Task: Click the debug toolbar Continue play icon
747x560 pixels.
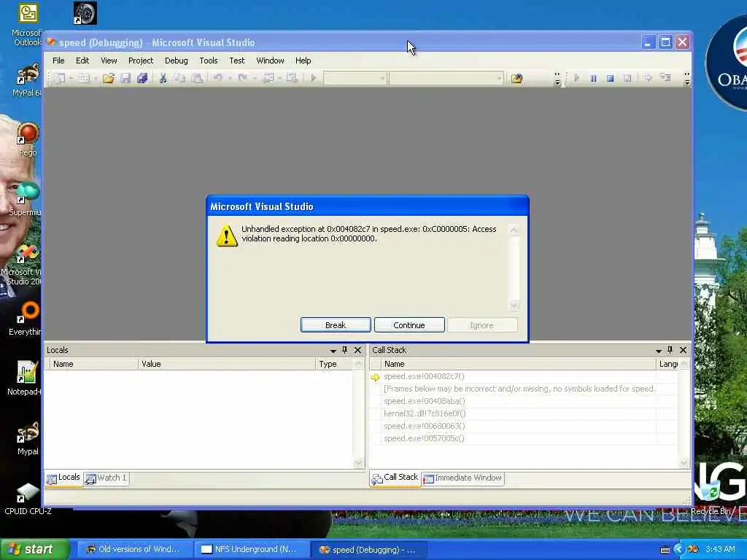Action: [x=577, y=78]
